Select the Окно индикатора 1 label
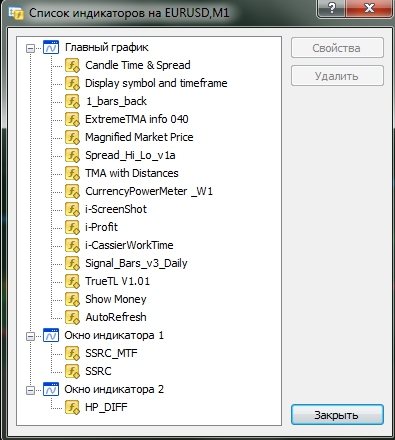Viewport: 395px width, 440px height. tap(114, 335)
